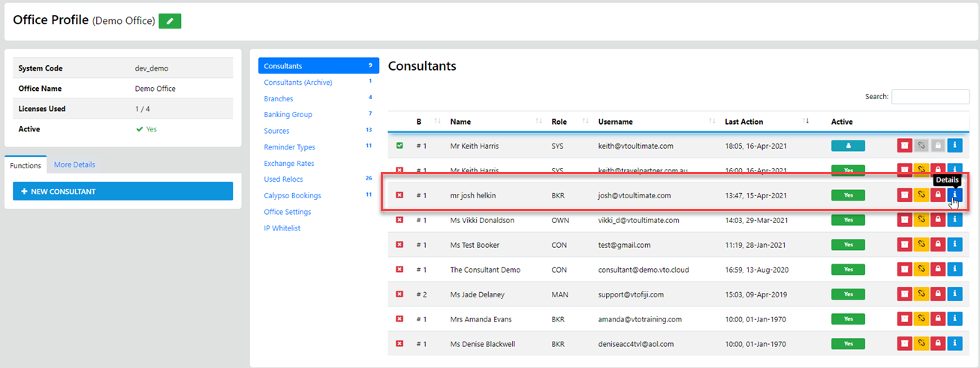Click the NEW CONSULTANT button

pos(122,192)
